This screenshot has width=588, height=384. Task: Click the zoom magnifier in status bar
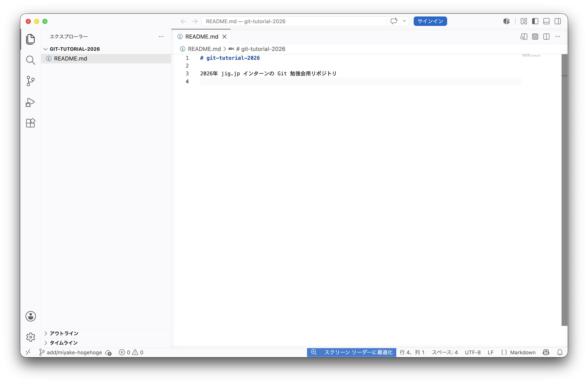pos(314,352)
